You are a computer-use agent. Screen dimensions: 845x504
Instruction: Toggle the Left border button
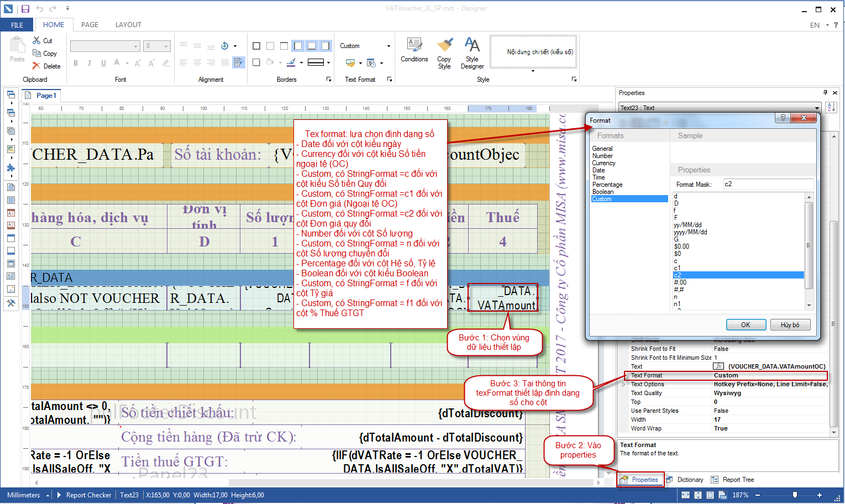(x=298, y=46)
